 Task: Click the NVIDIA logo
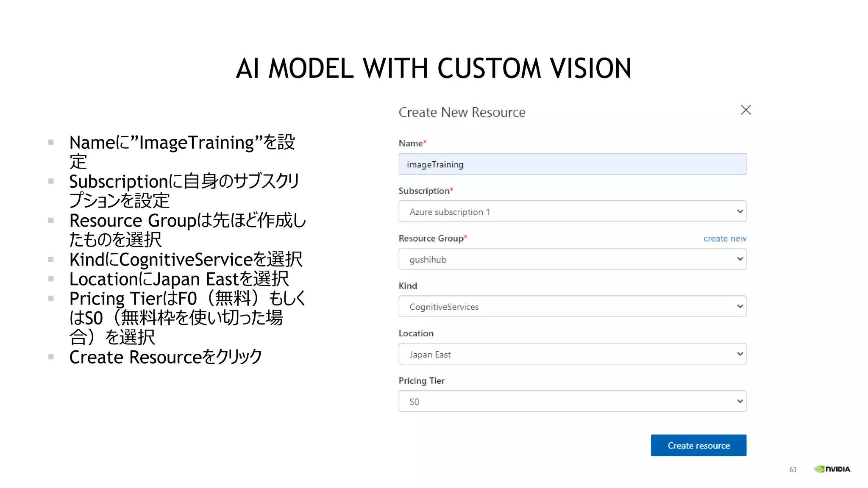(832, 469)
